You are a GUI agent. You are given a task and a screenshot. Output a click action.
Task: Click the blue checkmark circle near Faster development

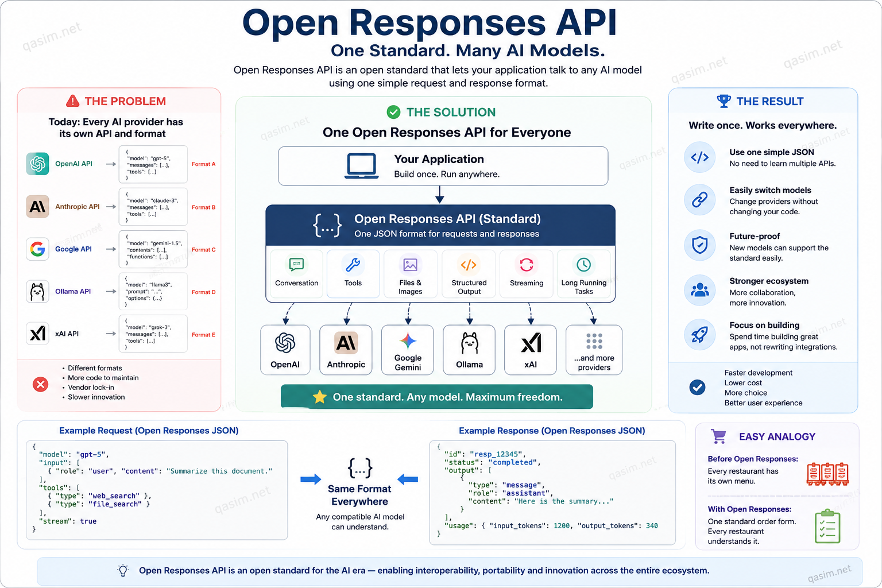(698, 387)
